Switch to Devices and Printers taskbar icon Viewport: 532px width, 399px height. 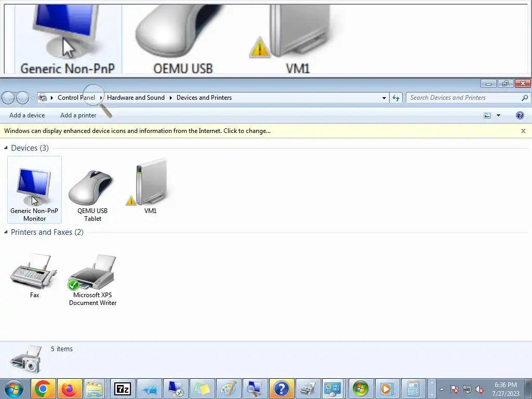tap(308, 389)
